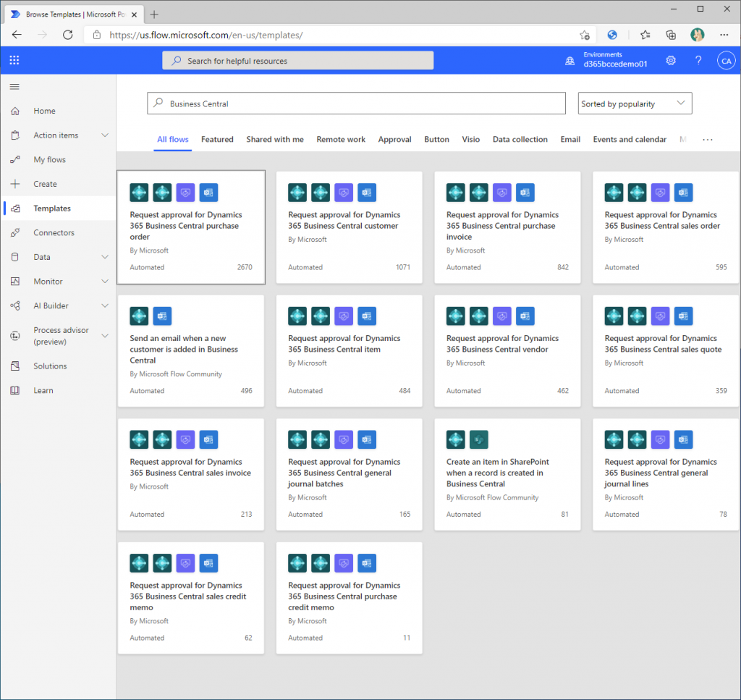
Task: Open the Business Central item approval template
Action: coord(350,350)
